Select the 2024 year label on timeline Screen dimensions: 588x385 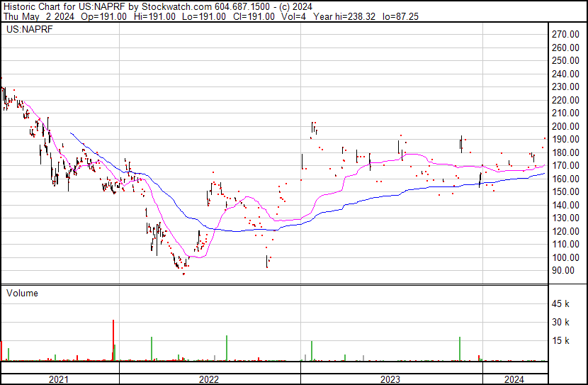[x=514, y=379]
